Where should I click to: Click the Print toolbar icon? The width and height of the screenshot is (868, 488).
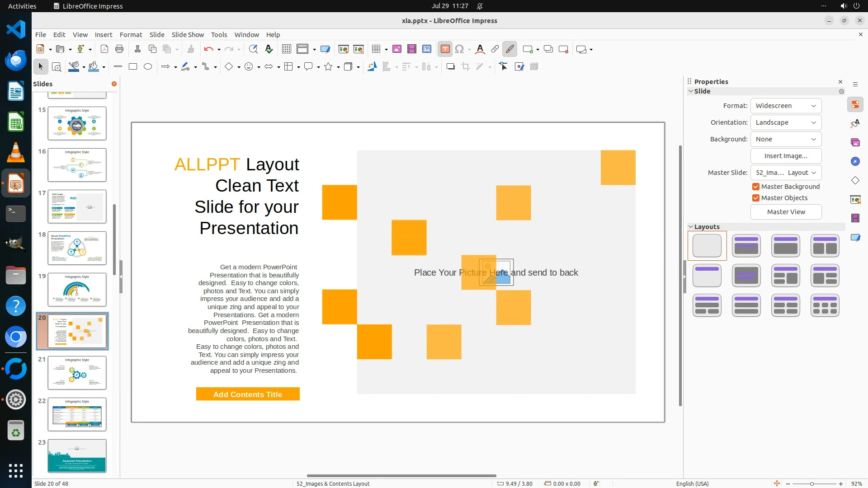[x=119, y=49]
